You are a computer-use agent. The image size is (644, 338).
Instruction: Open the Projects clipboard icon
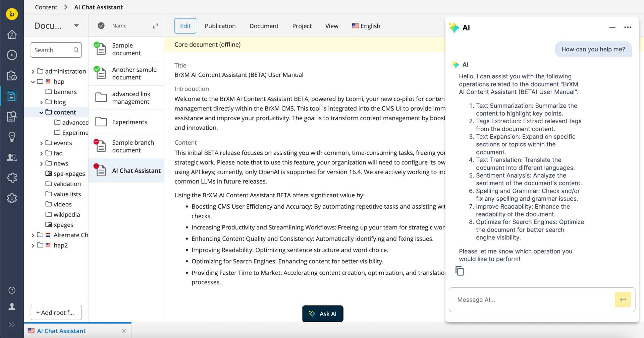tap(12, 75)
